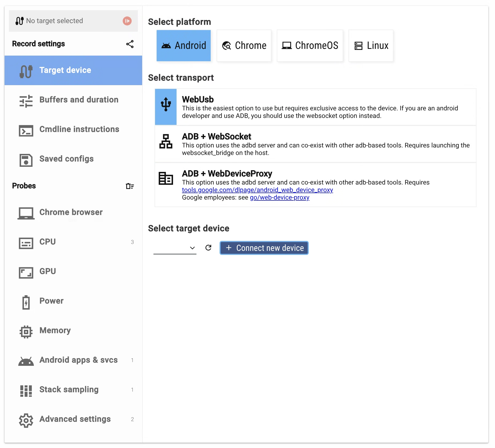
Task: Select the Chrome platform option
Action: [244, 46]
